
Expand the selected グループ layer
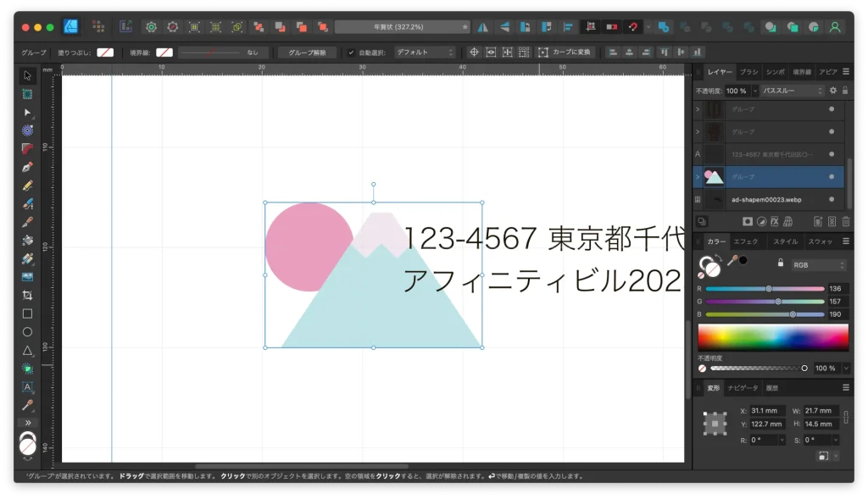pyautogui.click(x=698, y=177)
